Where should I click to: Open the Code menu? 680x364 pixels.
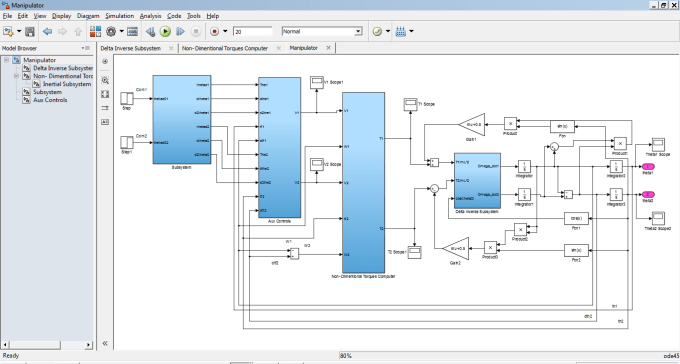point(174,16)
